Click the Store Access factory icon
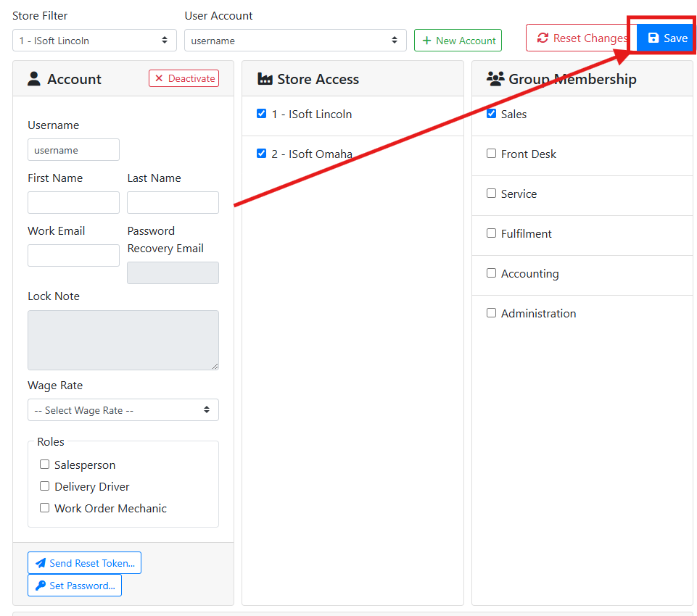The height and width of the screenshot is (616, 697). coord(265,79)
